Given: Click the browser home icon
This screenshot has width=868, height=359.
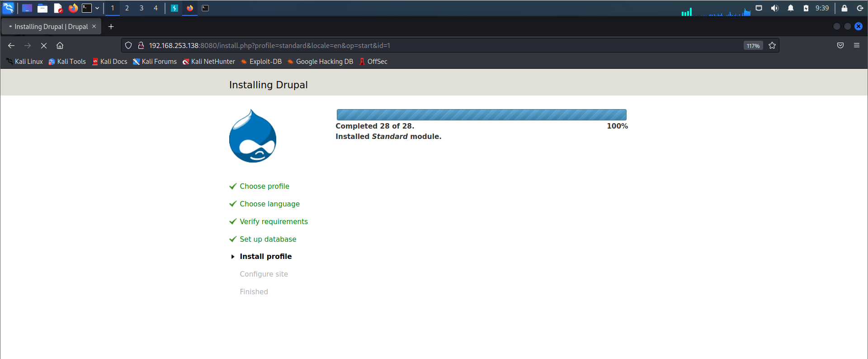Looking at the screenshot, I should pos(60,45).
